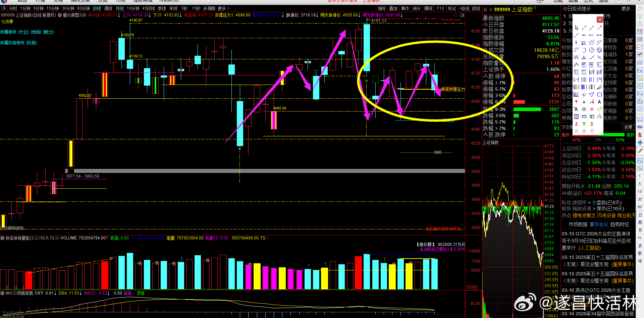Select the arrow line drawing tool
The height and width of the screenshot is (318, 644).
[599, 28]
